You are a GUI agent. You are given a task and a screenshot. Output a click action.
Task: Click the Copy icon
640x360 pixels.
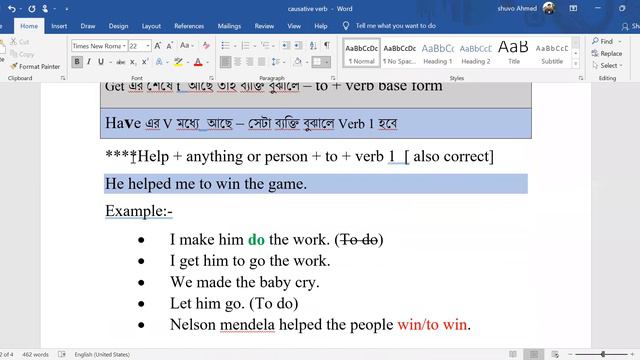tap(13, 54)
